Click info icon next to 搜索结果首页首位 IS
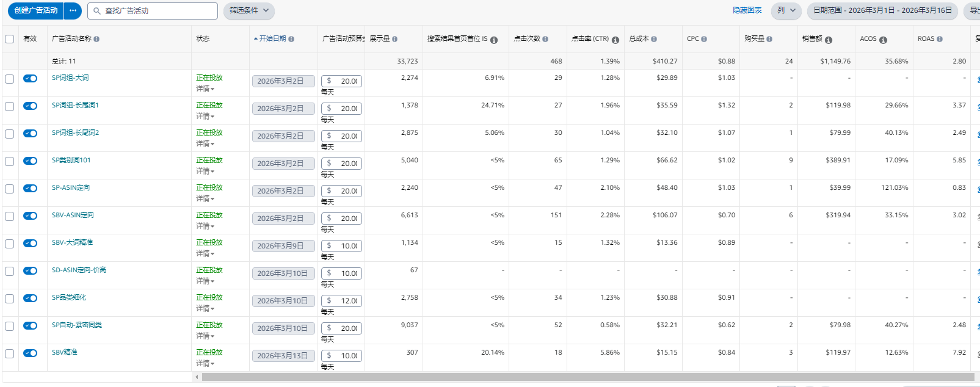980x387 pixels. click(x=494, y=40)
